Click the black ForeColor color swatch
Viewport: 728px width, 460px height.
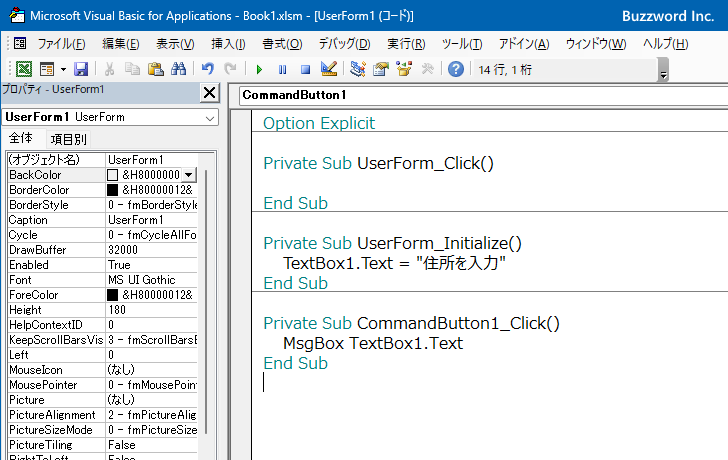coord(112,295)
